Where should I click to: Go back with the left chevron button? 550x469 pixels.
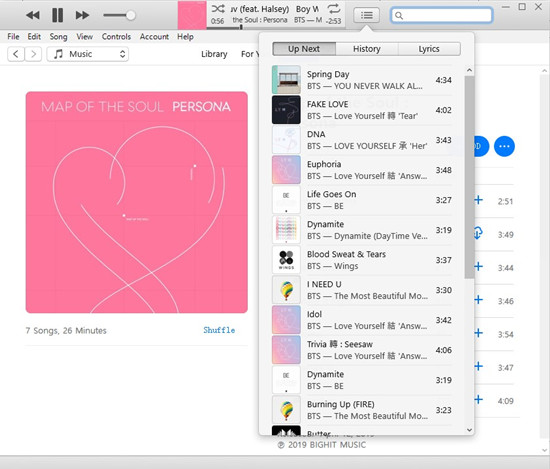[16, 54]
